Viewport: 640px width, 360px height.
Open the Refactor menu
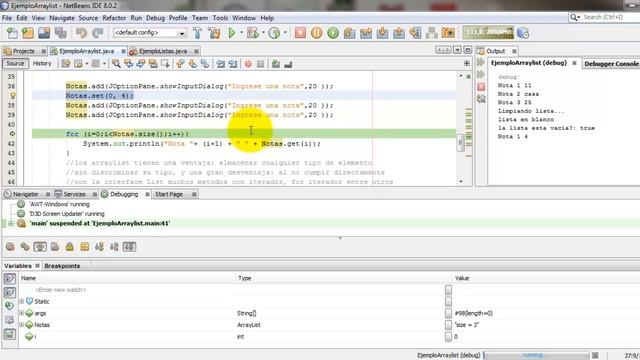click(114, 18)
